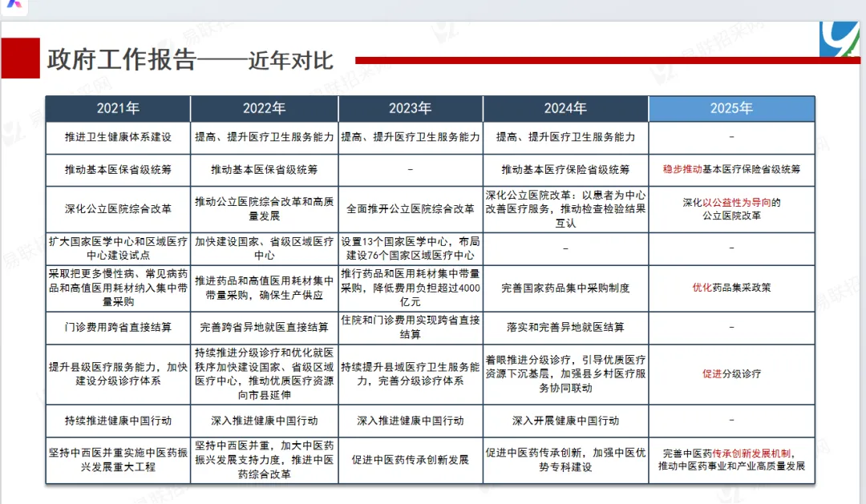This screenshot has height=504, width=866.
Task: Click 提高、提升医疗卫生服务能力 in the 2023年 column
Action: pos(410,138)
